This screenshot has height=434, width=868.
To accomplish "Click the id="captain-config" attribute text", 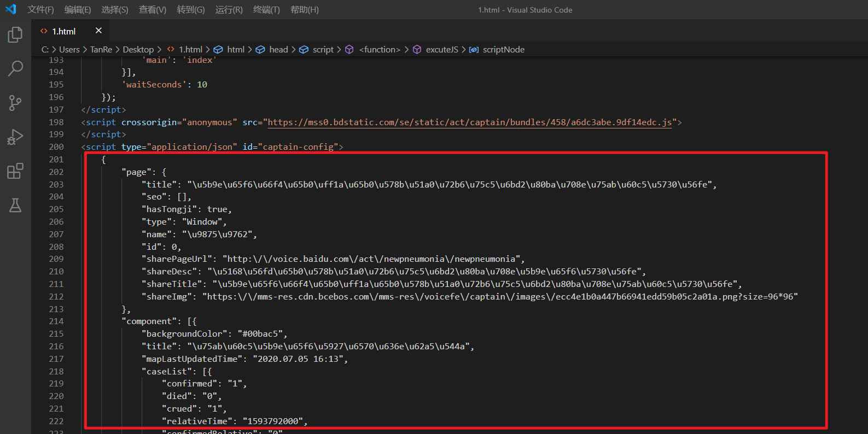I will point(291,146).
